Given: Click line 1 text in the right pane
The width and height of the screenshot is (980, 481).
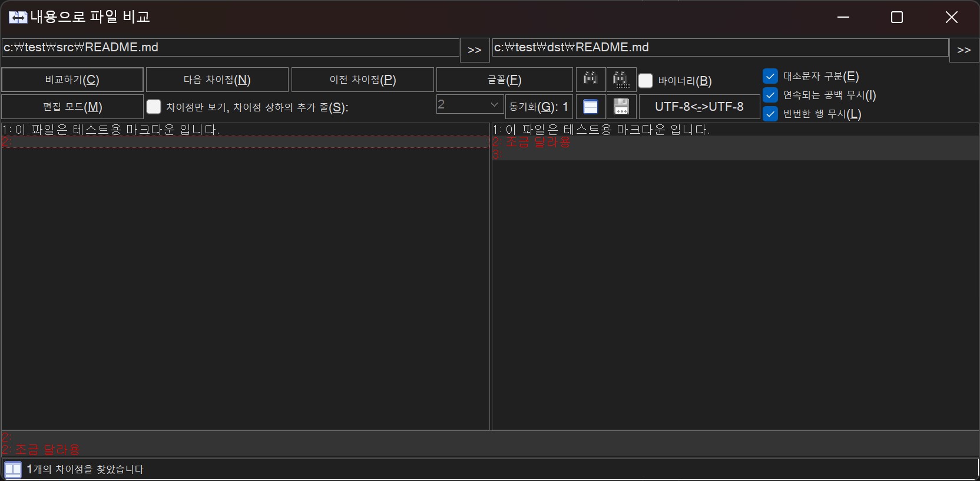Looking at the screenshot, I should point(601,130).
